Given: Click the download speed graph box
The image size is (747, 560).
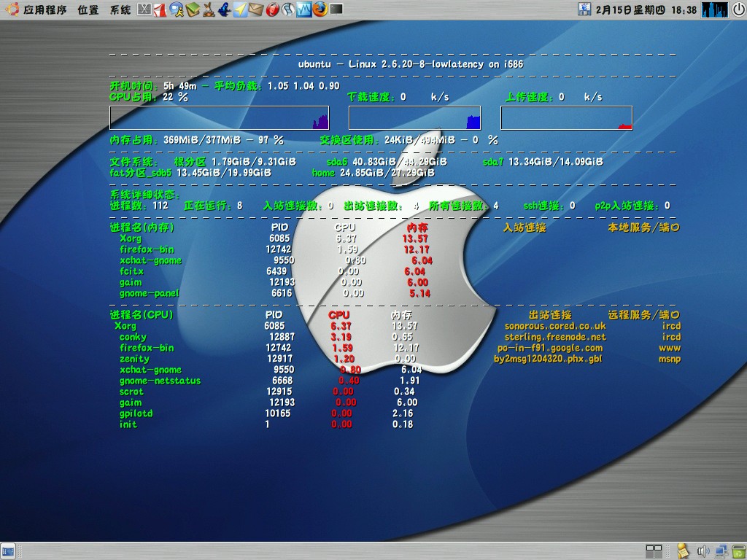Looking at the screenshot, I should pos(415,117).
